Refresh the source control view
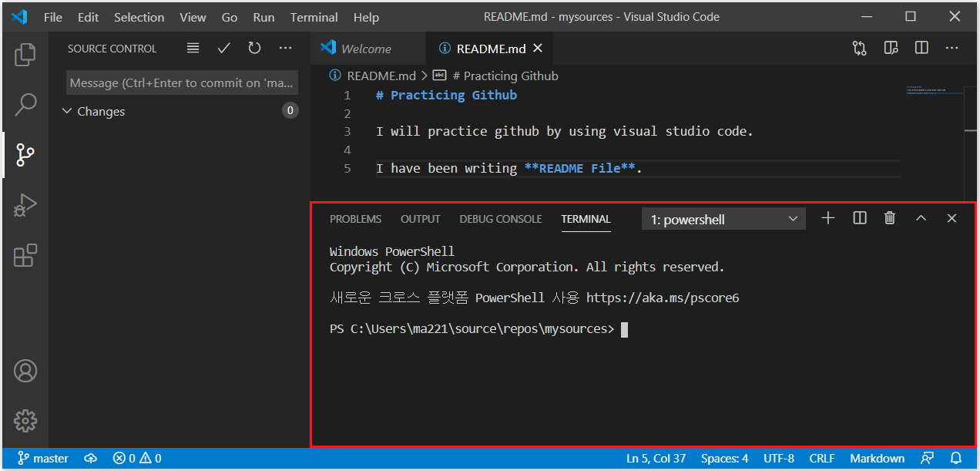 254,49
